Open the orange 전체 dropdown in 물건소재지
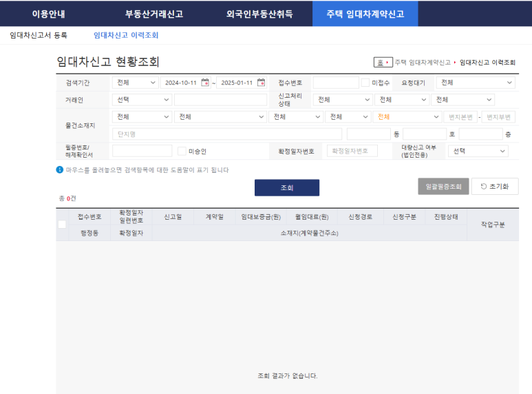Viewport: 532px width, 394px height. [407, 117]
